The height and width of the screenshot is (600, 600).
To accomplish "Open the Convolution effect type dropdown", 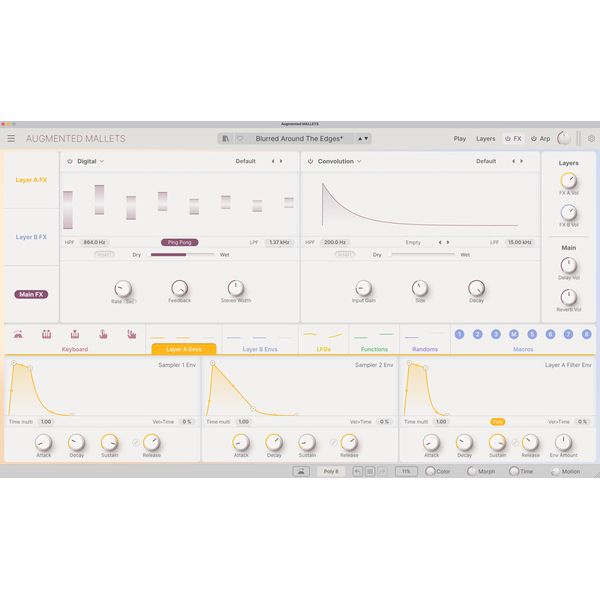I will 339,161.
